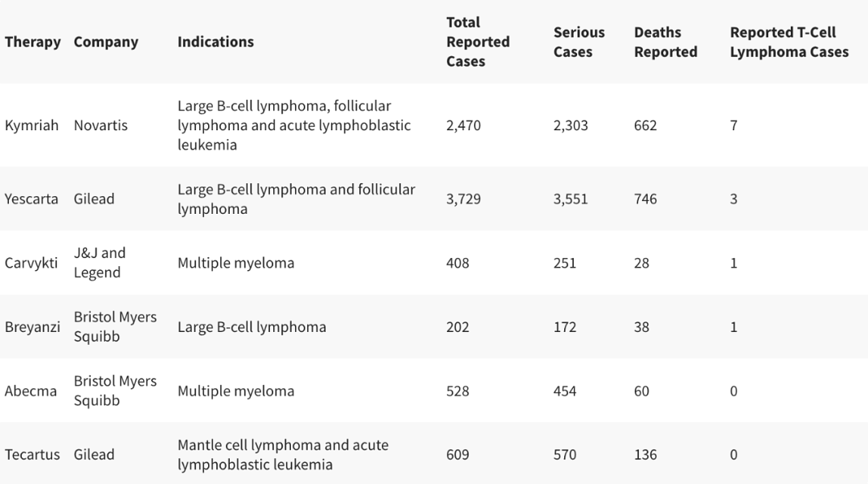Select the Kymriah therapy cell

(31, 125)
